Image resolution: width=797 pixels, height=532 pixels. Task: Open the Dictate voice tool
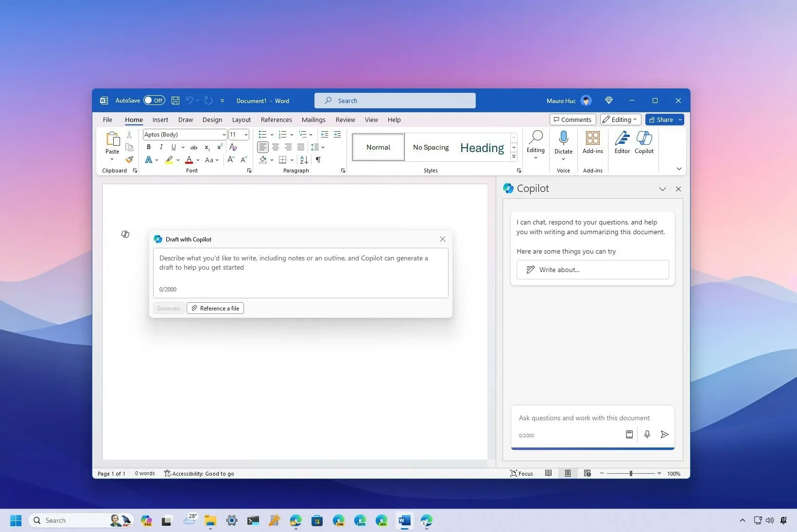click(563, 143)
